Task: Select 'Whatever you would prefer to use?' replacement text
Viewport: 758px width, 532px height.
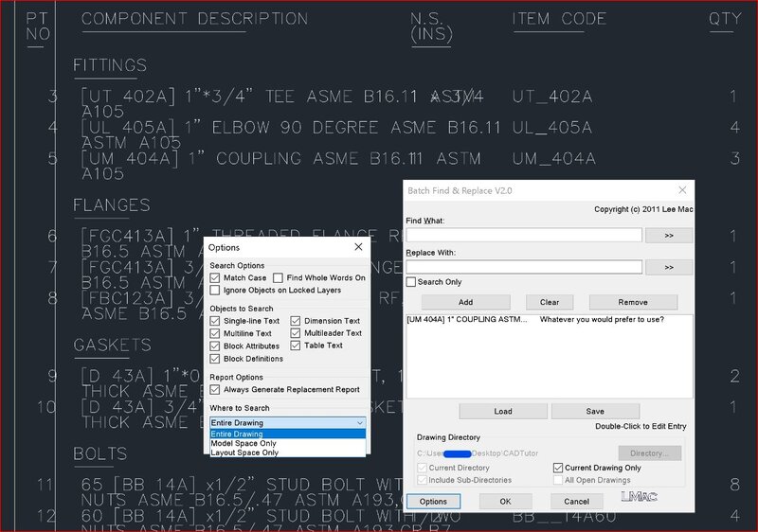Action: (x=602, y=320)
